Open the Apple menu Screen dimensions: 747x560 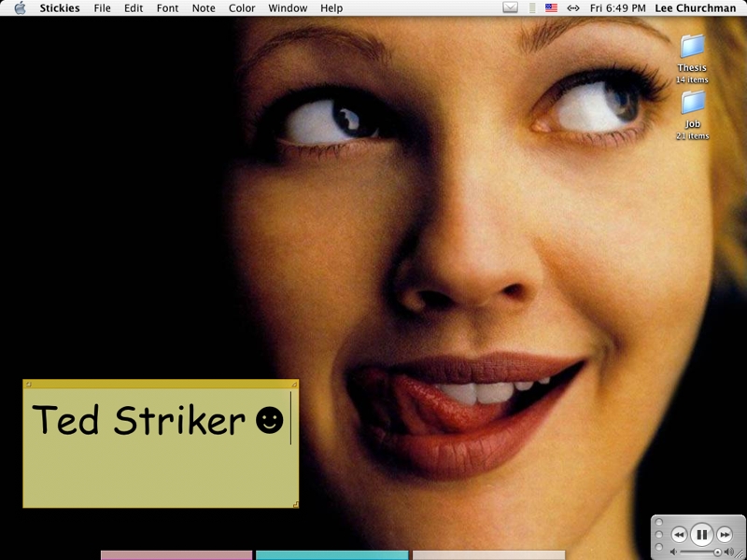point(20,8)
